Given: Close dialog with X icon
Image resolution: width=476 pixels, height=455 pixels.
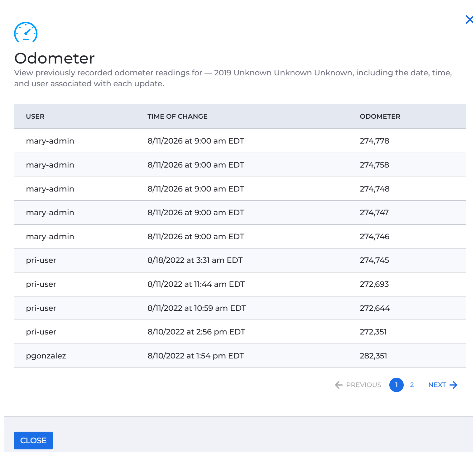Looking at the screenshot, I should [469, 20].
